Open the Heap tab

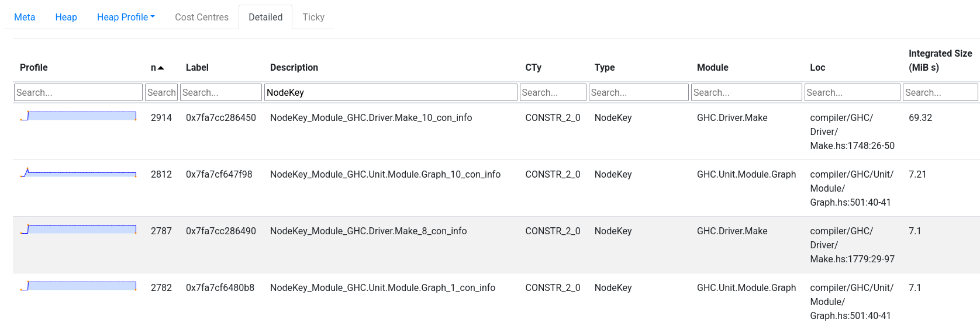(x=66, y=17)
